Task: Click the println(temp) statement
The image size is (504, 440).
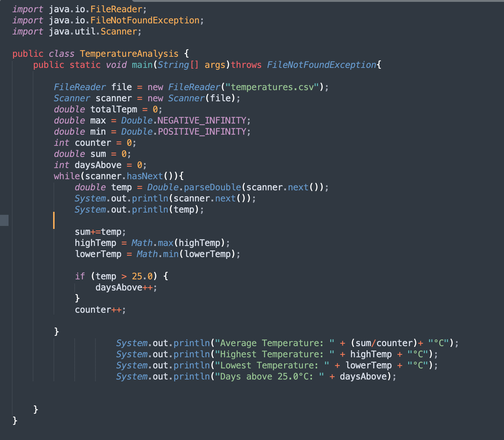Action: click(139, 210)
